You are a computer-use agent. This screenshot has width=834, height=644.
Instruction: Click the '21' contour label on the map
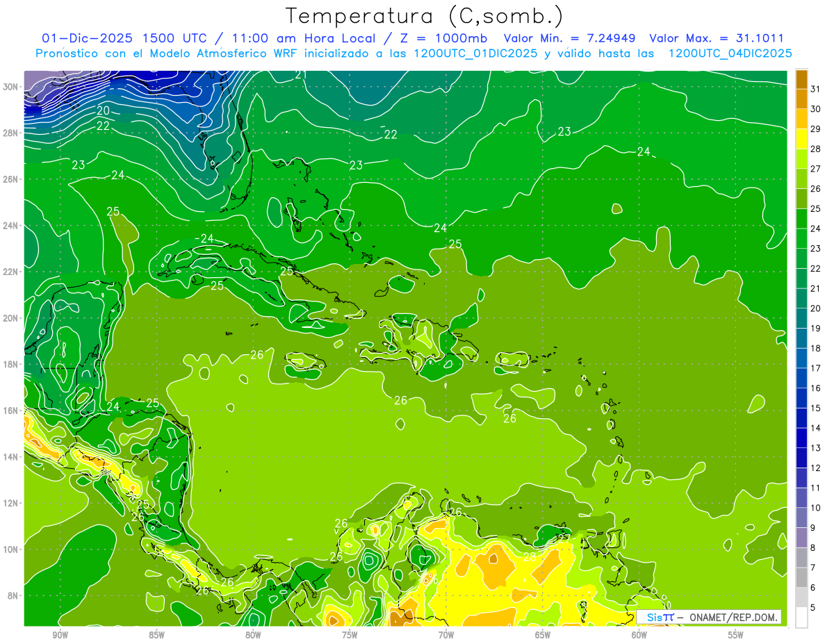[x=301, y=74]
